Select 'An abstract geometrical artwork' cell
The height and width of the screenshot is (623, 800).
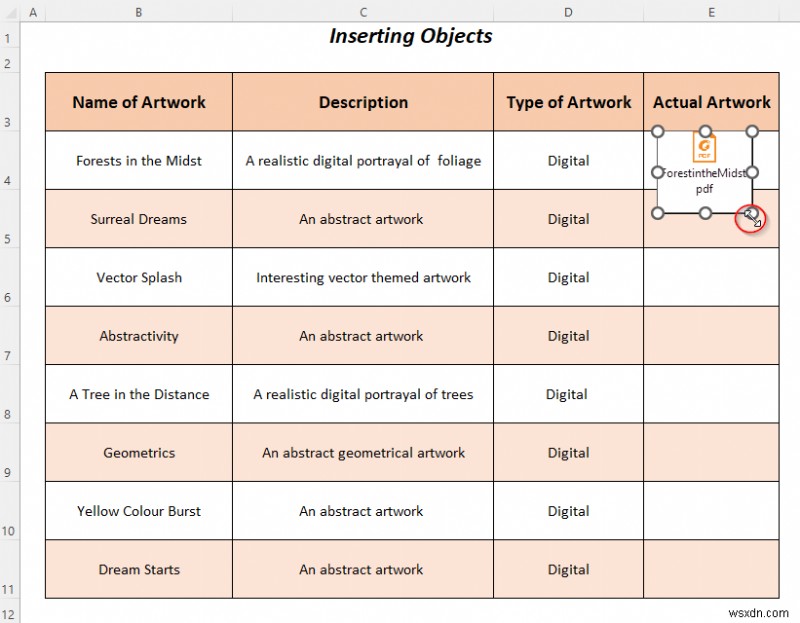[363, 452]
